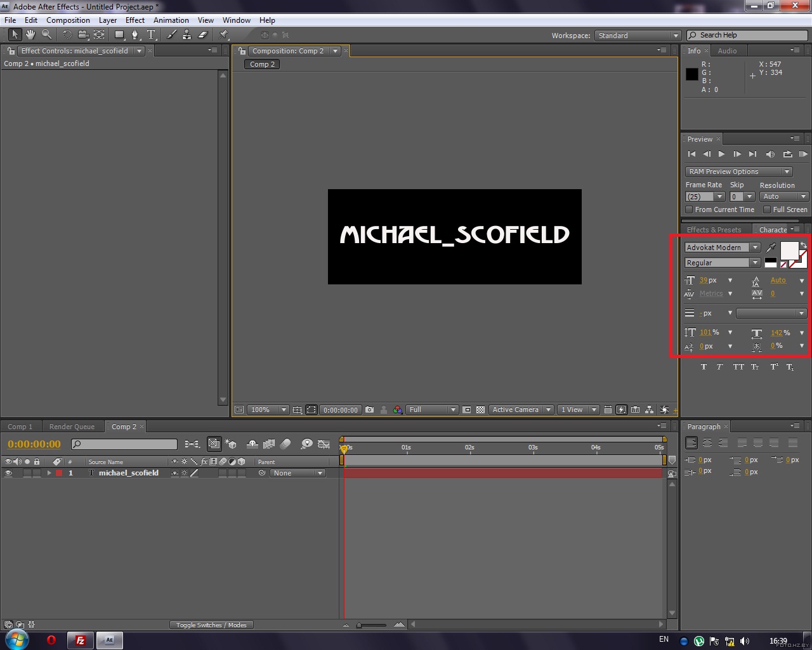Viewport: 812px width, 650px height.
Task: Apply Faux Bold style
Action: 704,367
